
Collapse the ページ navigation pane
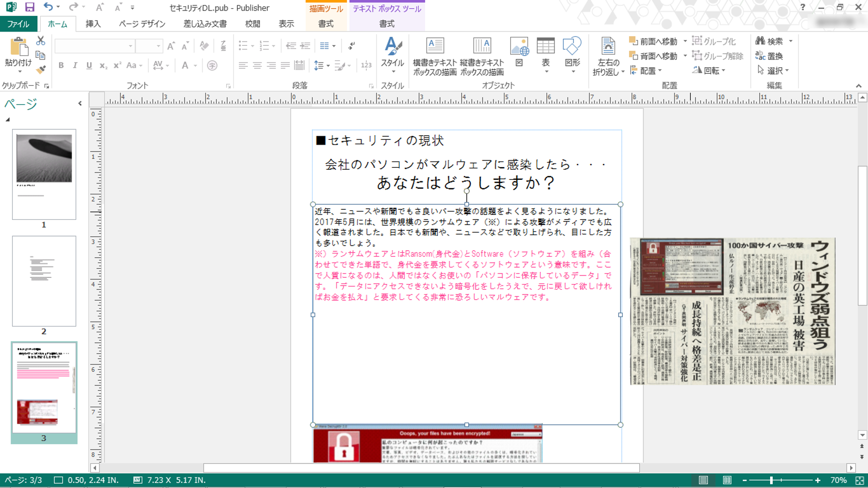point(80,104)
